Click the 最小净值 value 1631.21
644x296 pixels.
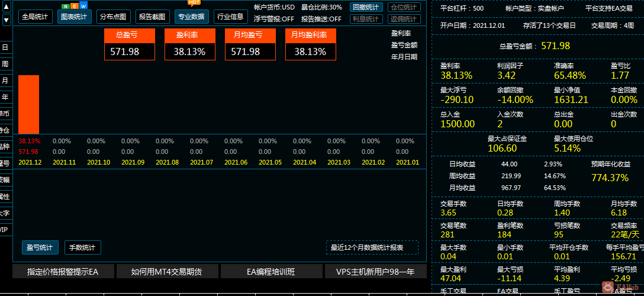click(x=571, y=100)
